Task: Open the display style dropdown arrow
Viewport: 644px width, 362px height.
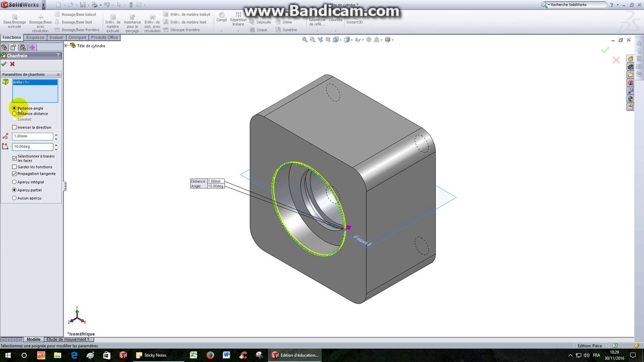Action: coord(352,40)
